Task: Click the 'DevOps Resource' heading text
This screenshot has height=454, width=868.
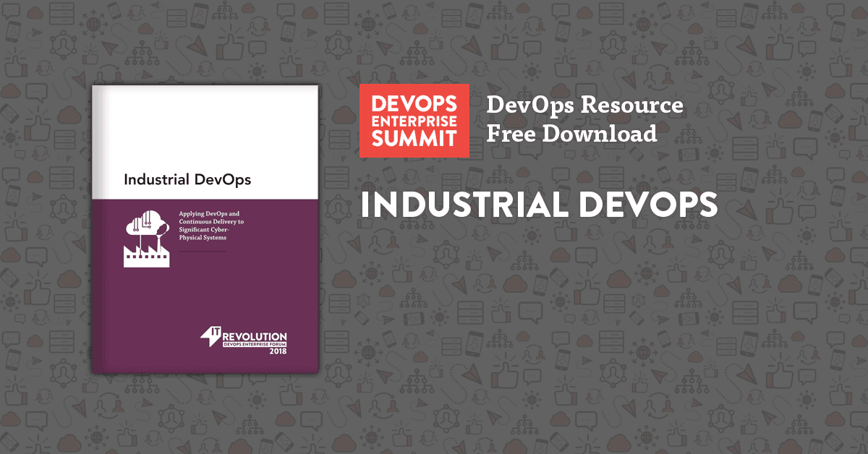Action: 584,105
